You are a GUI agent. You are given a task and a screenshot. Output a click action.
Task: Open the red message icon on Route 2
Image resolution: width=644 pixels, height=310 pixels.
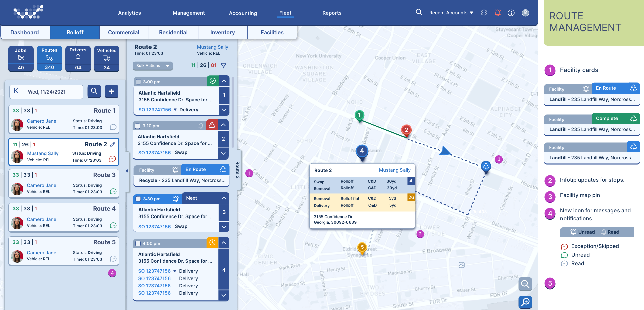coord(113,159)
